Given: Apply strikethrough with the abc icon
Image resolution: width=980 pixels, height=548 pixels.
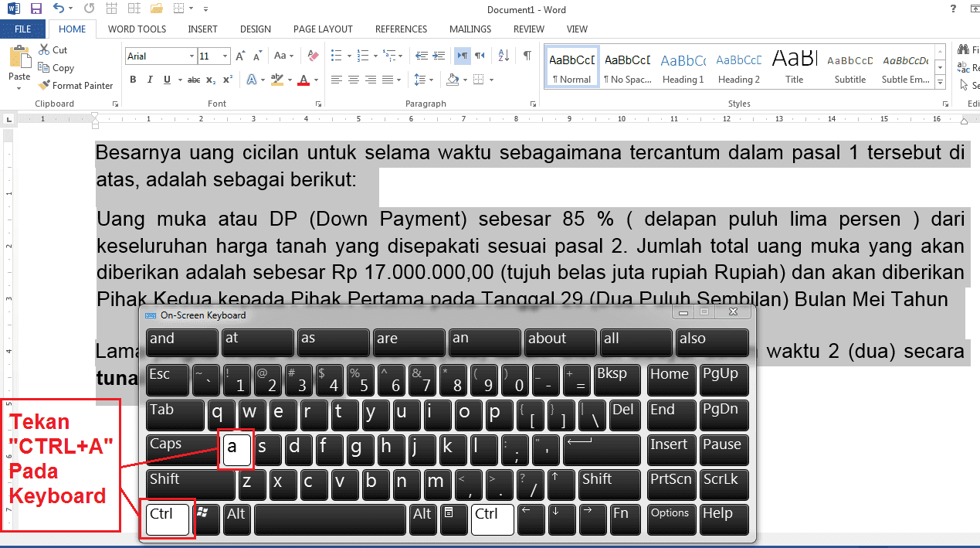Looking at the screenshot, I should click(193, 80).
